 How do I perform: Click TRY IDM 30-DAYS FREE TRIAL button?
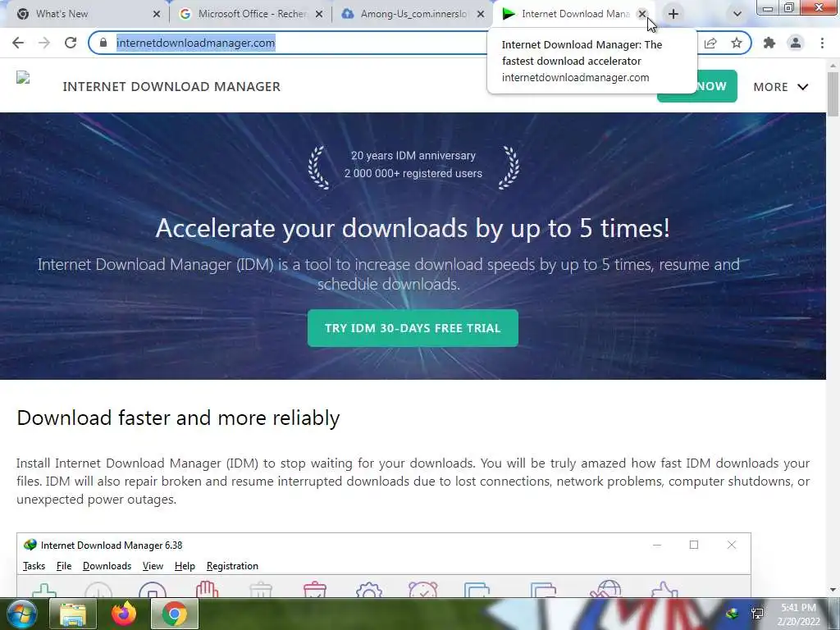(413, 328)
